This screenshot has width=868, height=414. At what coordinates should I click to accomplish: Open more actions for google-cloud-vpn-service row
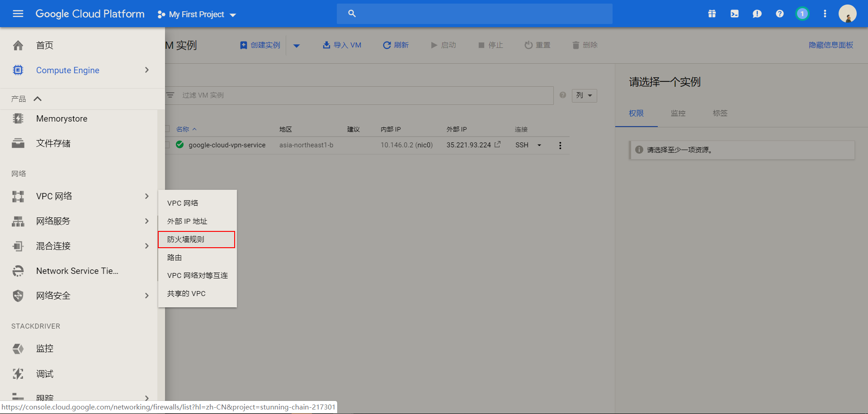click(560, 145)
